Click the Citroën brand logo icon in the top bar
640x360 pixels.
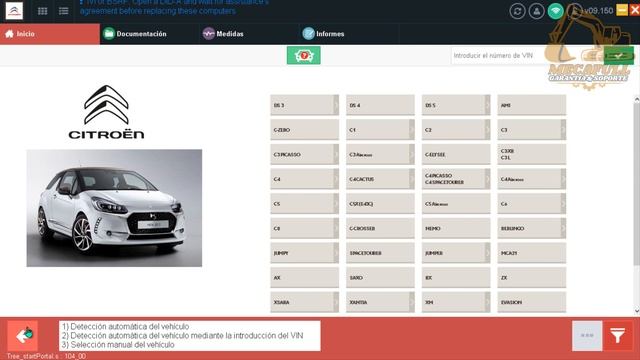pyautogui.click(x=14, y=11)
